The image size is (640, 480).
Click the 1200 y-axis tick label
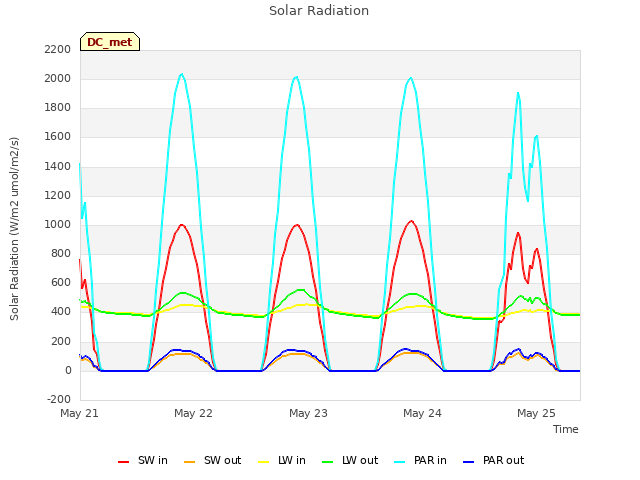pyautogui.click(x=58, y=196)
